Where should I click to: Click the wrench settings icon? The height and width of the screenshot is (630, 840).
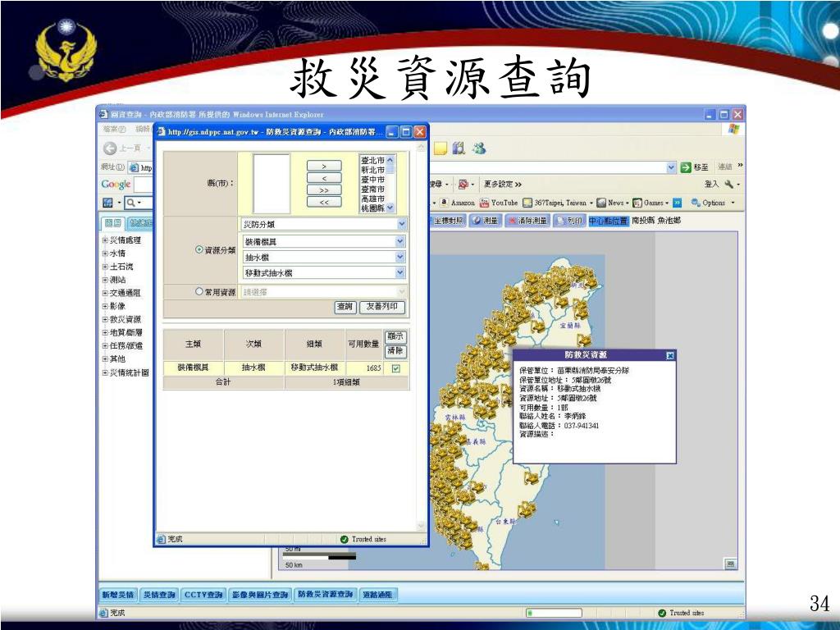point(728,185)
